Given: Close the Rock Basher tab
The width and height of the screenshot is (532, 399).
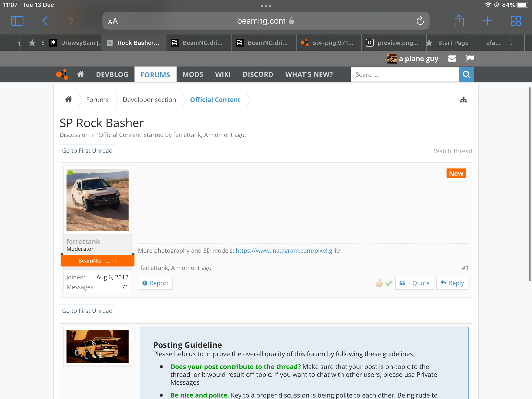Looking at the screenshot, I should point(110,43).
